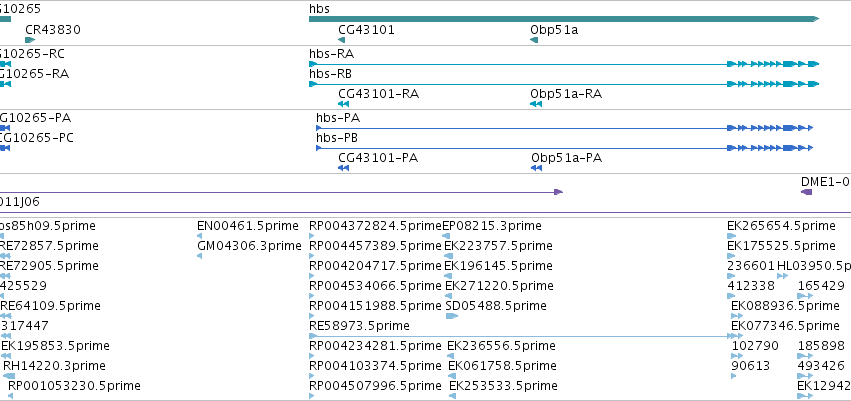The image size is (851, 401).
Task: Select the hbs-RA transcript line
Action: tap(564, 64)
